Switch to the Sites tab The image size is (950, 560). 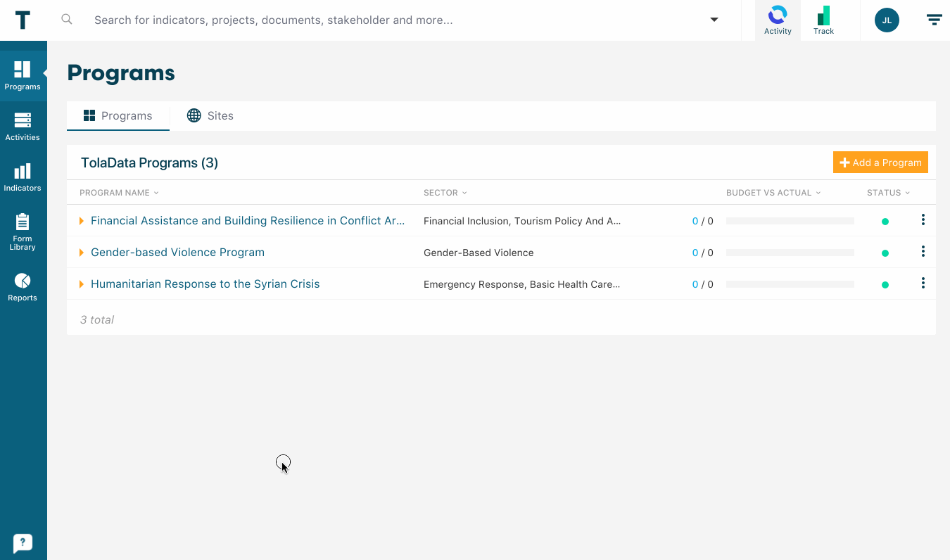(210, 116)
